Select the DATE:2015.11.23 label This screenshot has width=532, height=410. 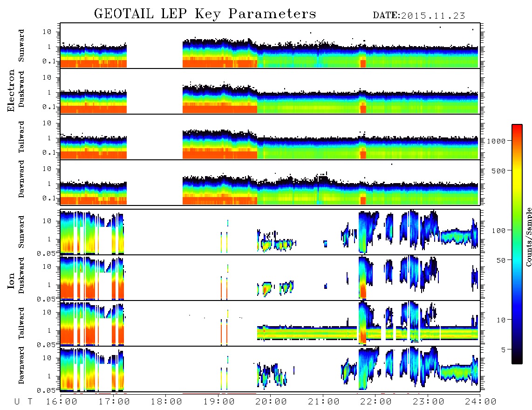point(419,16)
